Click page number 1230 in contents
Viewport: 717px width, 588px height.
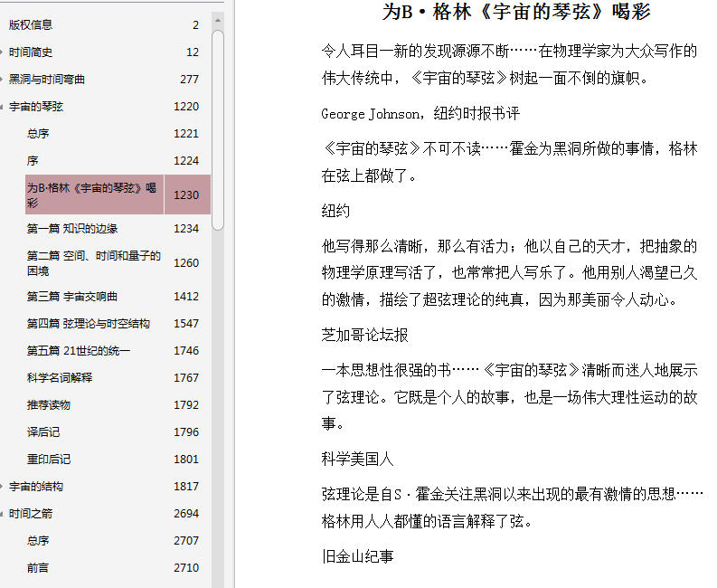186,194
